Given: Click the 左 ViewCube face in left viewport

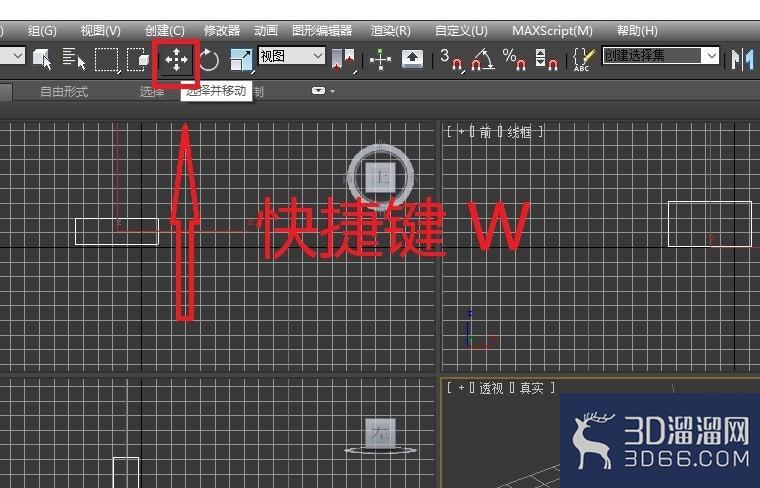Looking at the screenshot, I should (x=380, y=433).
